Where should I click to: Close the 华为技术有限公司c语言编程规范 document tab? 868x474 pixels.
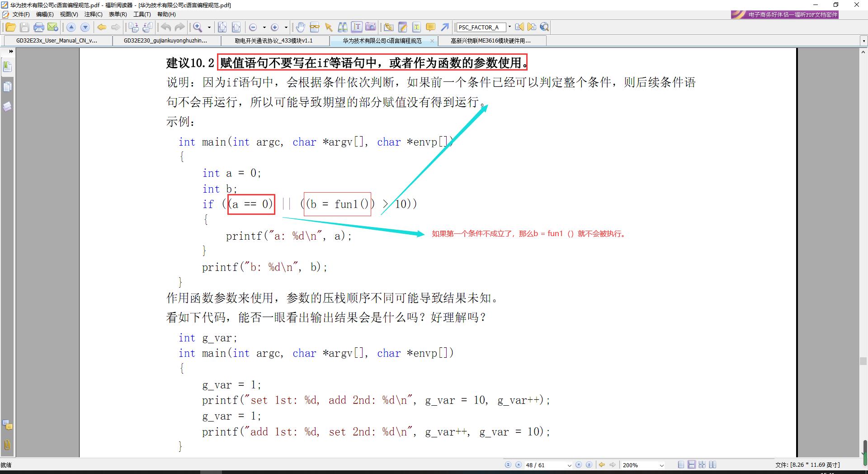[x=433, y=41]
